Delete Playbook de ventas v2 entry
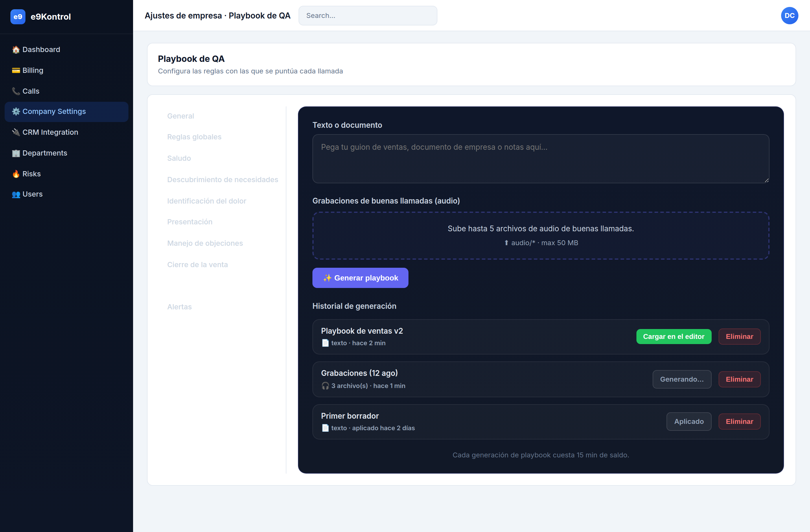Screen dimensions: 810x532 (739, 337)
